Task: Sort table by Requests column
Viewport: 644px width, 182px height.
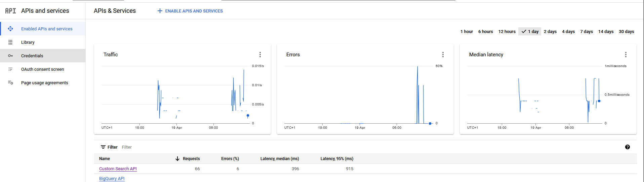Action: coord(191,158)
